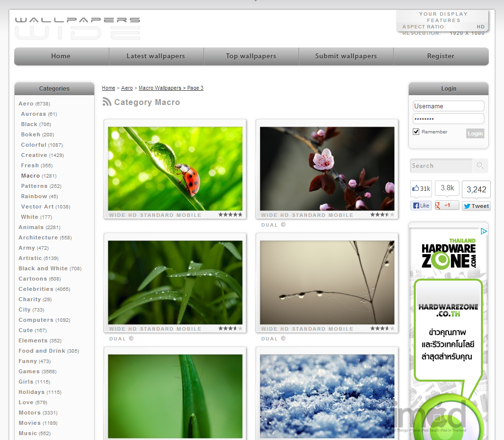Follow the Macro Wallpapers > Page 3 breadcrumb
504x440 pixels.
tap(171, 88)
